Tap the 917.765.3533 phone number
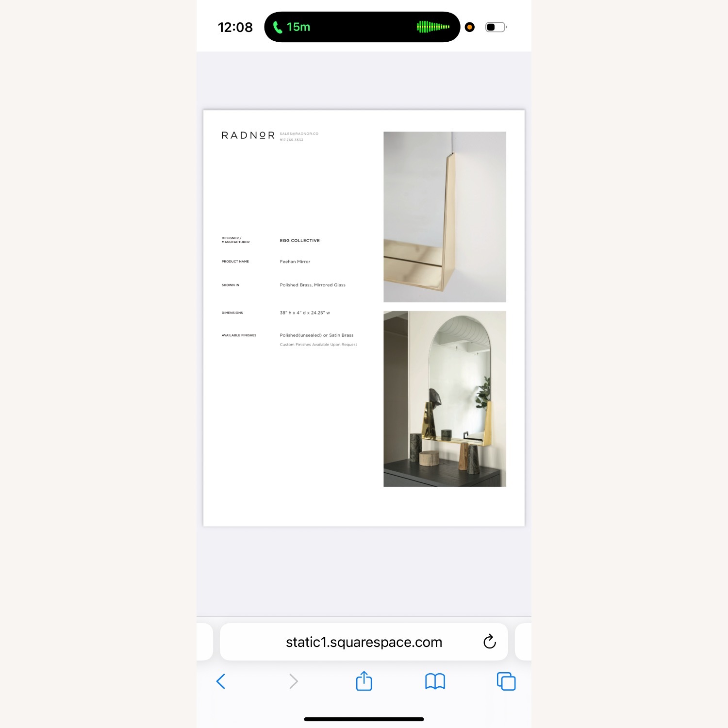Image resolution: width=728 pixels, height=728 pixels. pyautogui.click(x=291, y=140)
